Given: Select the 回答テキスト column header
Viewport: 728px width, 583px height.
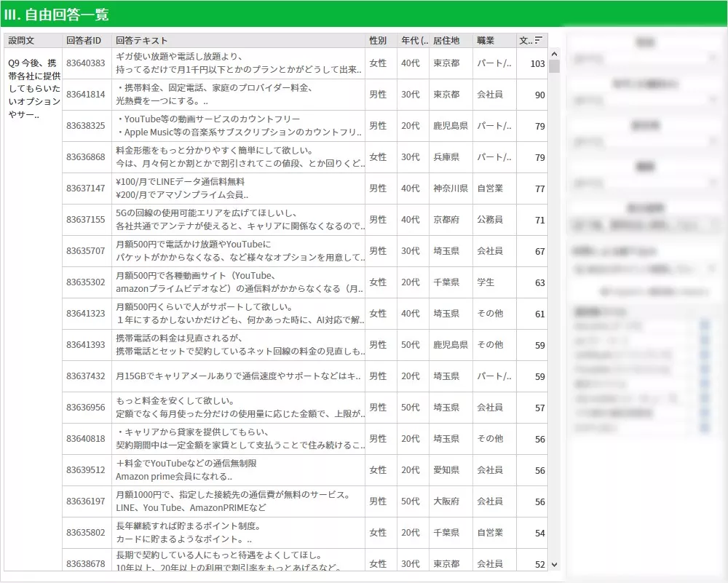Looking at the screenshot, I should [x=141, y=41].
